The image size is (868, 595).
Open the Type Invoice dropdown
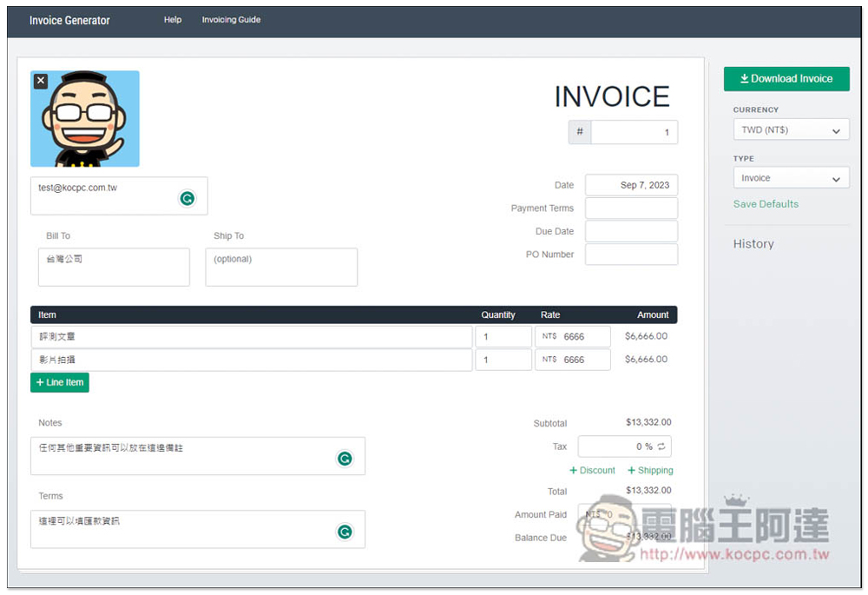[x=791, y=178]
